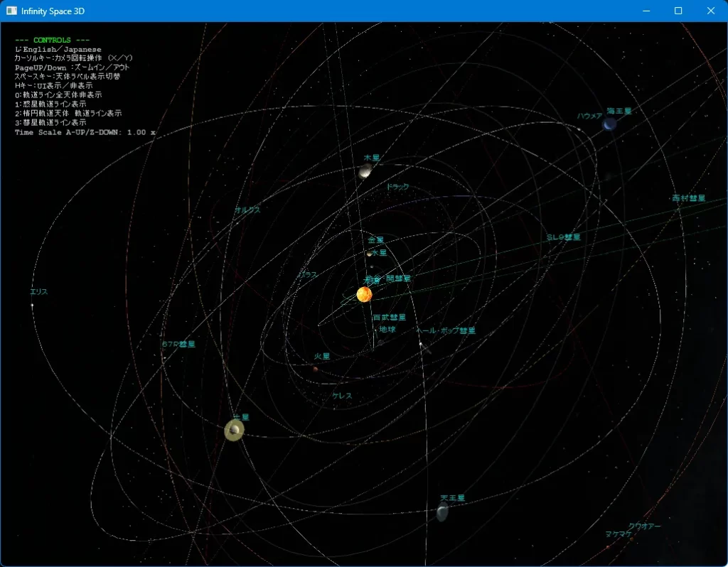
Task: Select the 67P彗星 comet label
Action: point(178,343)
